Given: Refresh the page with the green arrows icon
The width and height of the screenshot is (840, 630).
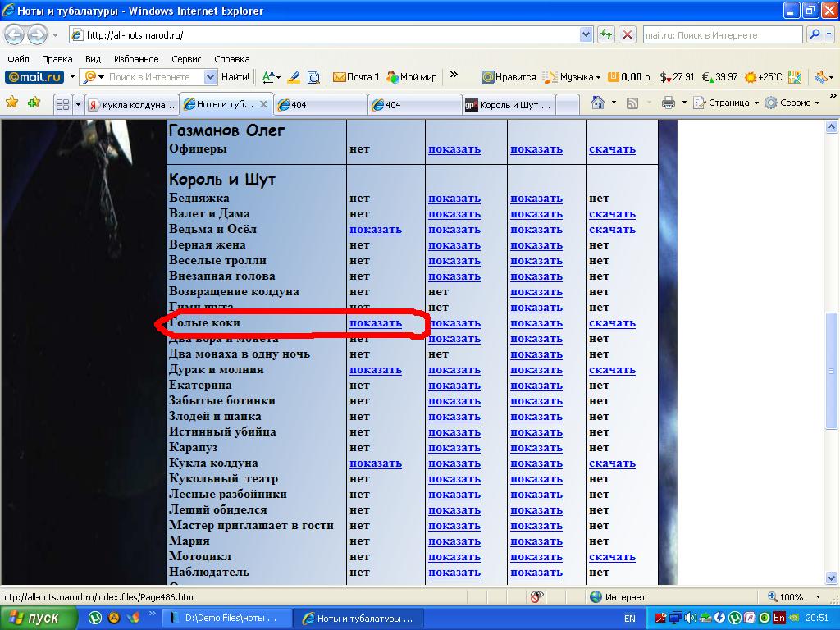Looking at the screenshot, I should click(606, 35).
